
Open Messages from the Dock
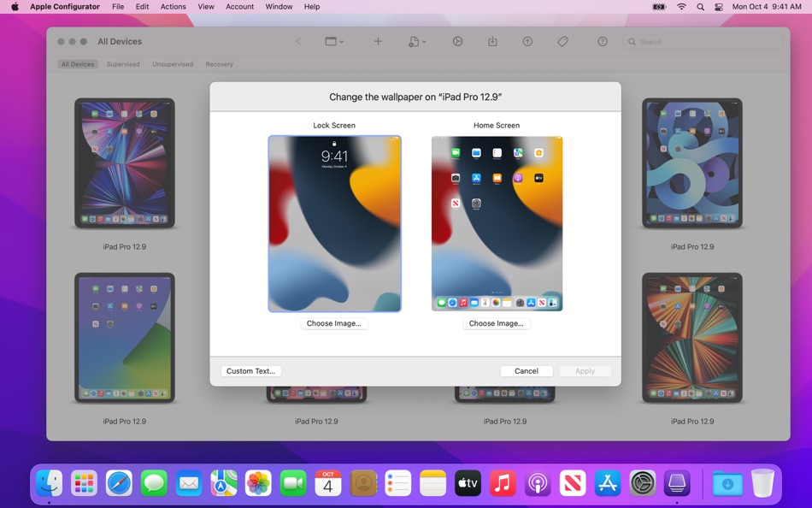[x=154, y=484]
